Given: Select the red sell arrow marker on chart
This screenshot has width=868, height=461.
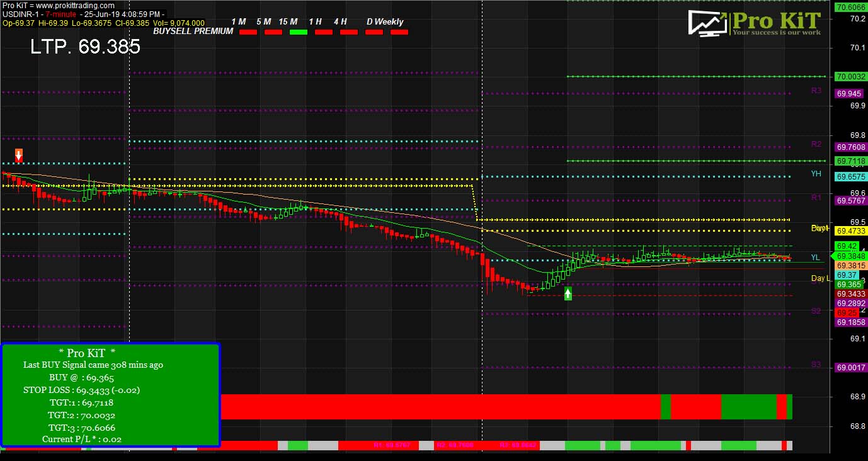Looking at the screenshot, I should [x=18, y=156].
